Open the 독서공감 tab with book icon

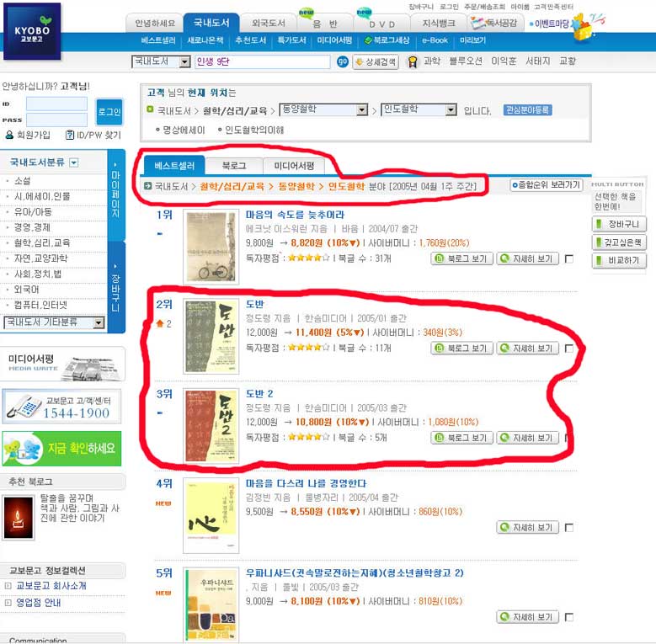click(493, 23)
